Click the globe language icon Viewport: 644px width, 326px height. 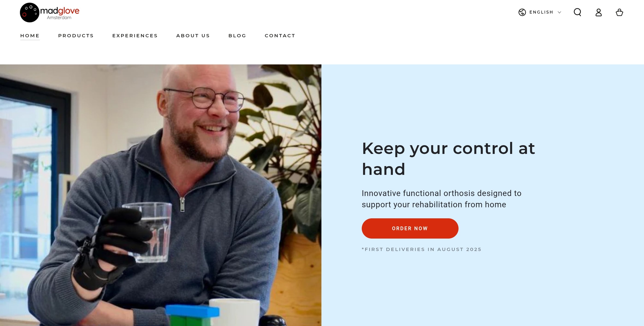pyautogui.click(x=522, y=12)
